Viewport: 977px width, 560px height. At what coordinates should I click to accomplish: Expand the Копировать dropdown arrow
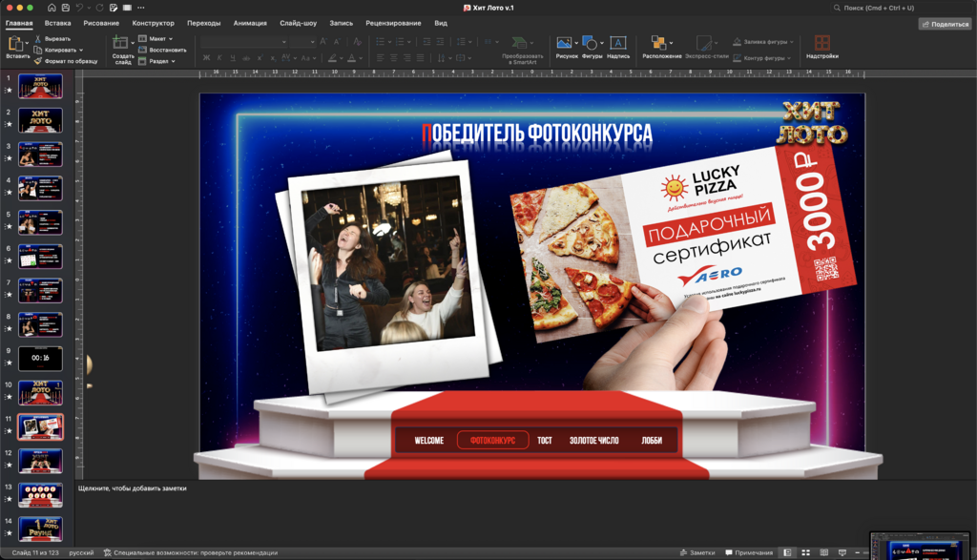click(x=81, y=50)
